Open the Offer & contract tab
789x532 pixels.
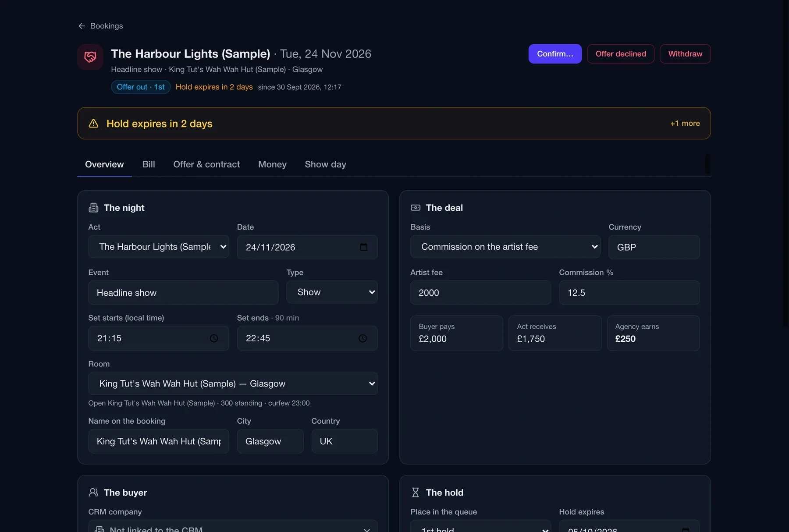(206, 164)
